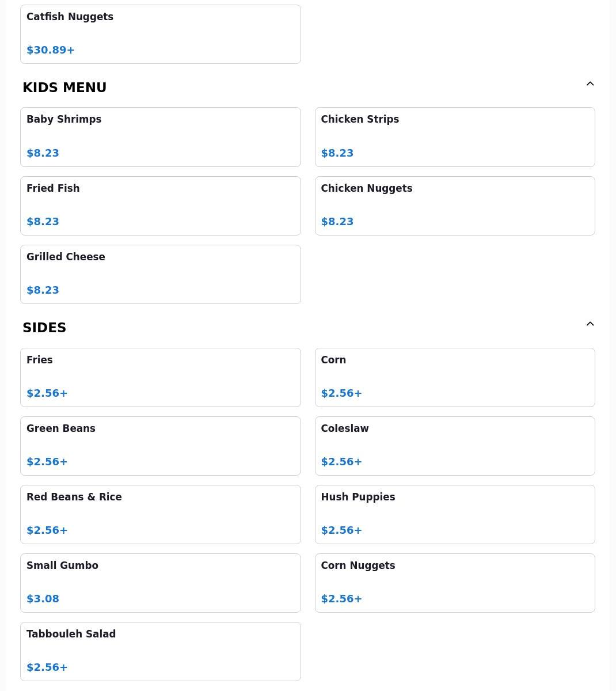Click the $2.56+ price under Corn
The height and width of the screenshot is (691, 616).
point(341,393)
